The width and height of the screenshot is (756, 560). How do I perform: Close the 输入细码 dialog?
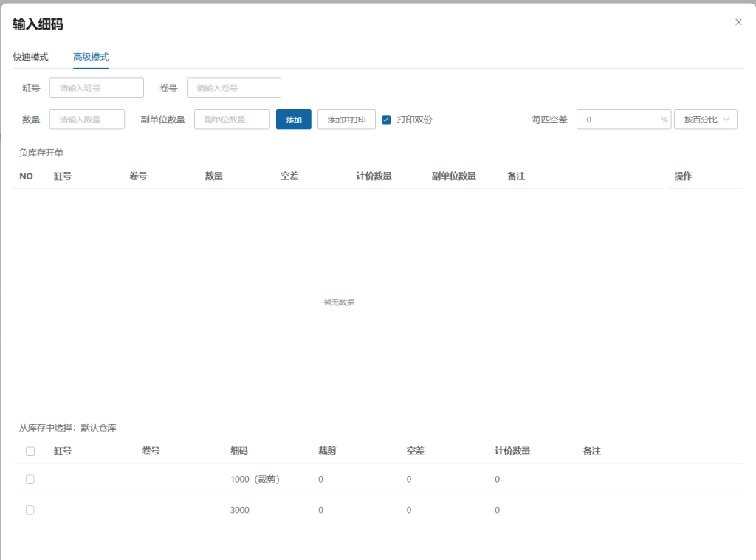pyautogui.click(x=738, y=22)
